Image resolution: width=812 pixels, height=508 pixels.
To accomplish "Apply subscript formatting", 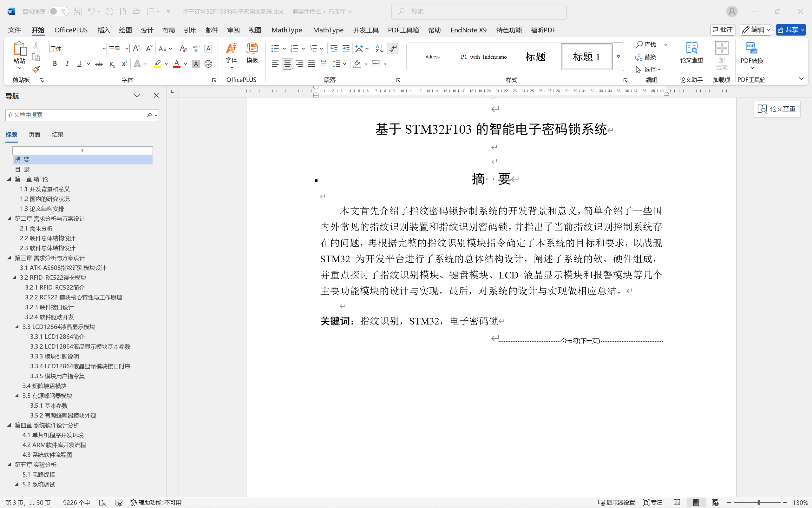I will [x=112, y=64].
